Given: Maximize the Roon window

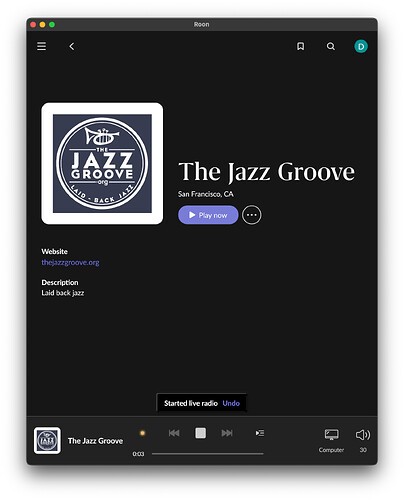Looking at the screenshot, I should pyautogui.click(x=52, y=25).
